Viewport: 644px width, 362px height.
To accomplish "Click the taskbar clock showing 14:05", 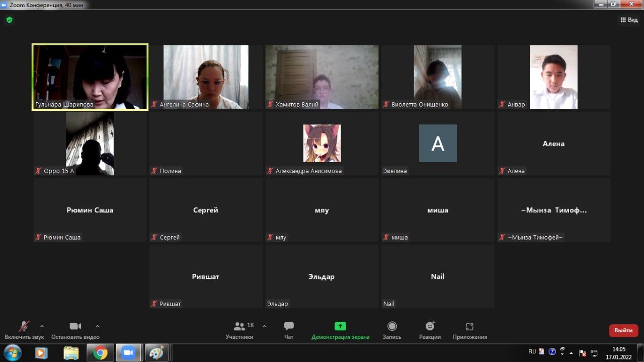I will [x=618, y=353].
